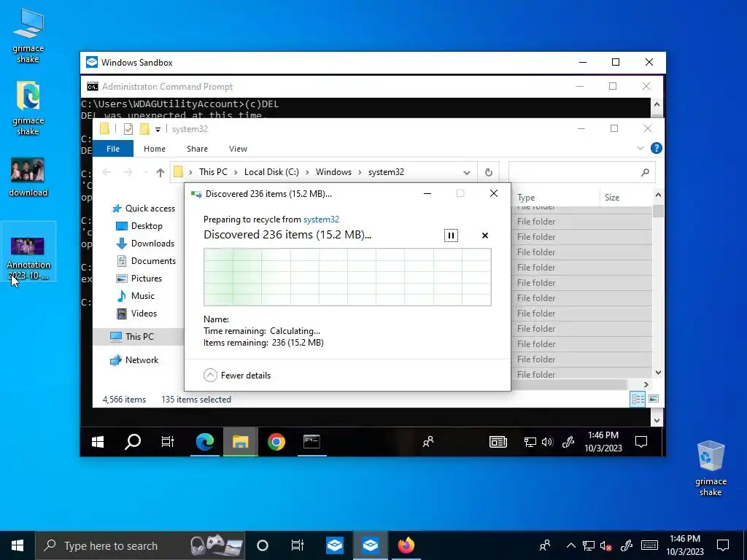Click the New folder icon in Explorer title bar

tap(144, 128)
